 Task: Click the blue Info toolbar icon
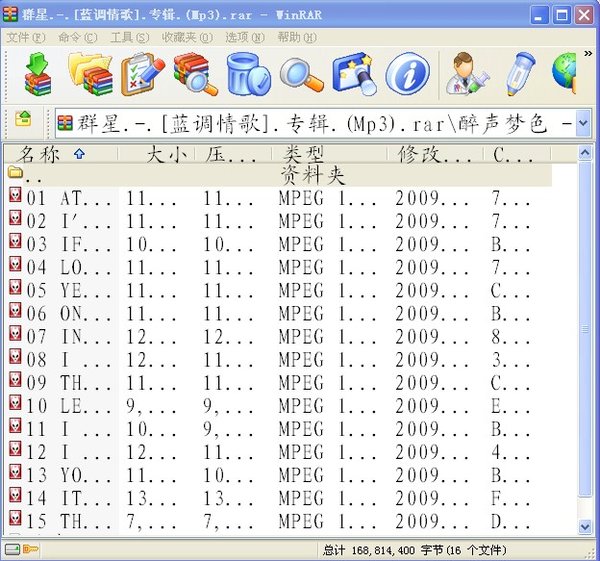(408, 74)
